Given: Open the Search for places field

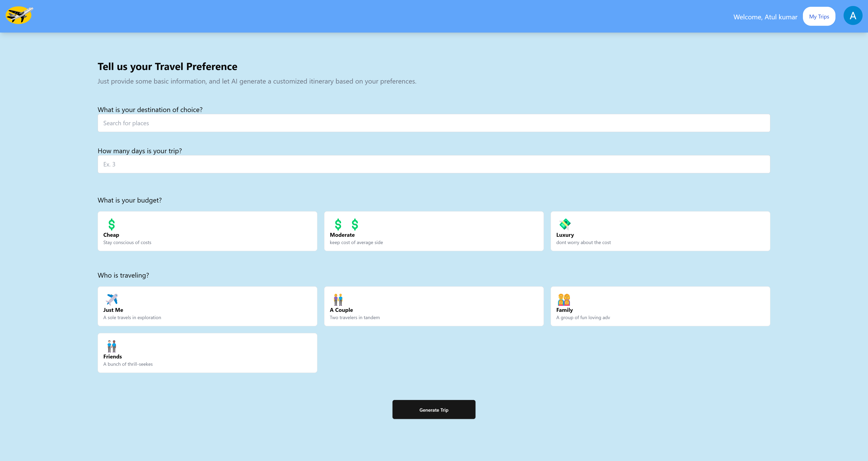Looking at the screenshot, I should (x=434, y=123).
